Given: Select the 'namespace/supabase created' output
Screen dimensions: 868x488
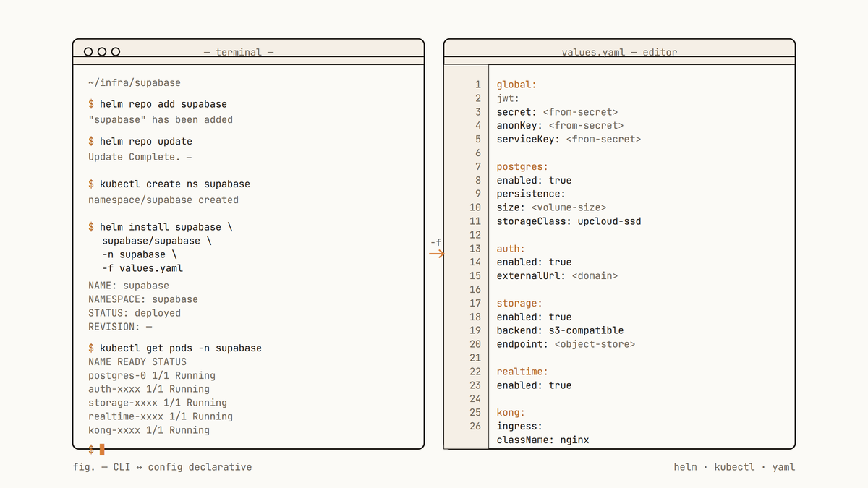Looking at the screenshot, I should point(163,200).
